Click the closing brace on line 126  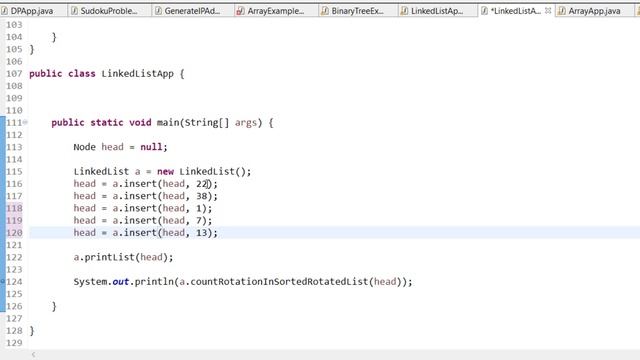54,306
